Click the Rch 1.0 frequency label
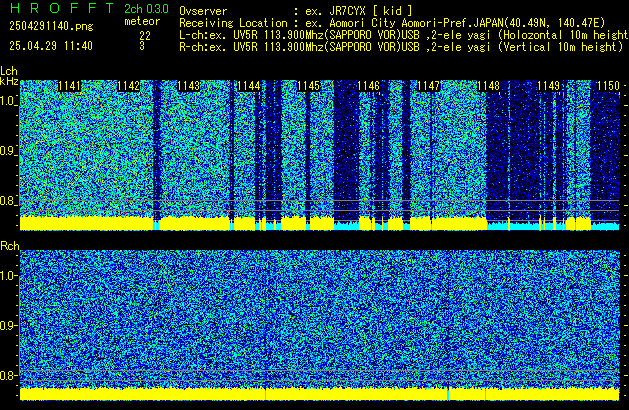629x410 pixels. pyautogui.click(x=7, y=276)
